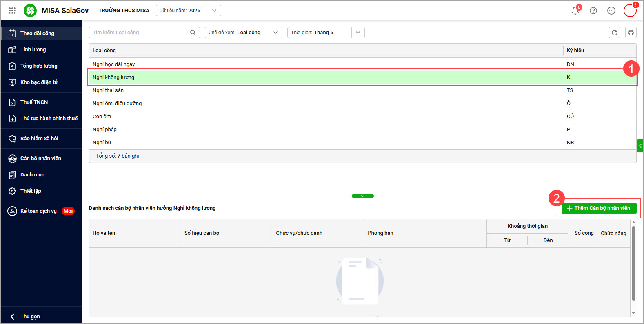
Task: Click the employee list vertical scrollbar
Action: tap(633, 265)
